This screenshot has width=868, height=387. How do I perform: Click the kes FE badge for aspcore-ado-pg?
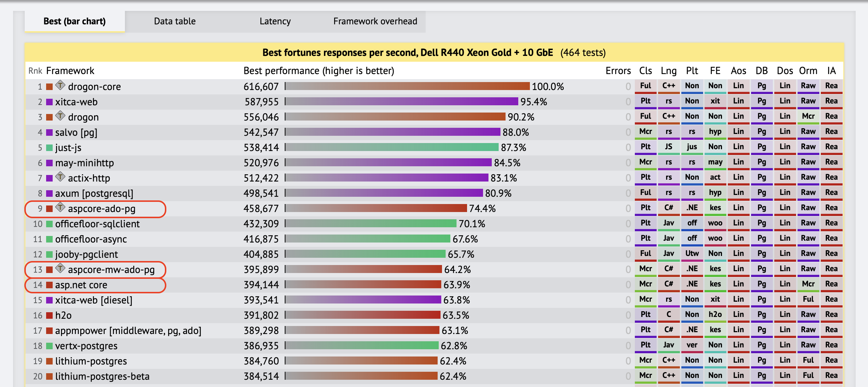(715, 208)
